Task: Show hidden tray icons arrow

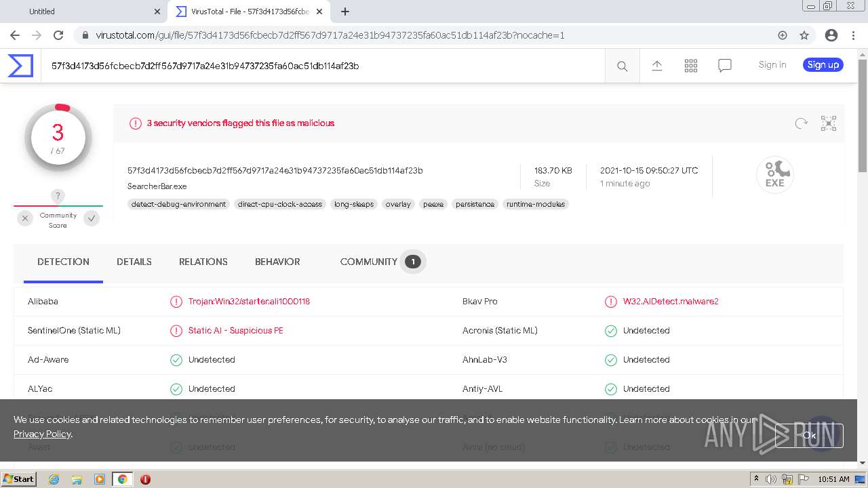Action: (756, 479)
